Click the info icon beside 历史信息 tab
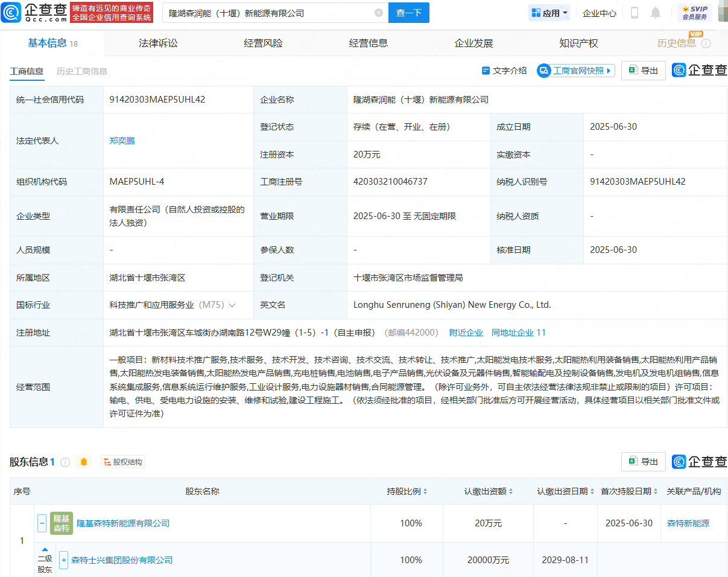 [x=706, y=43]
